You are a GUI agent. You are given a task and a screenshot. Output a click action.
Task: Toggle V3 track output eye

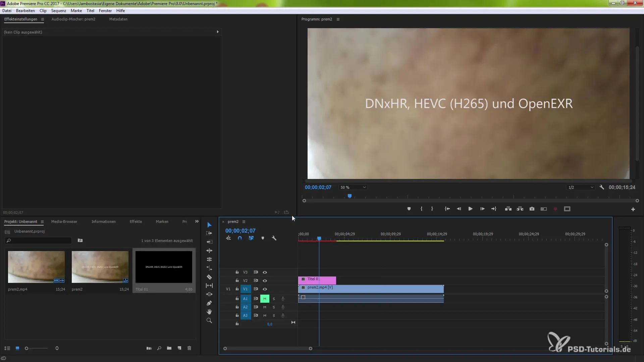coord(265,273)
